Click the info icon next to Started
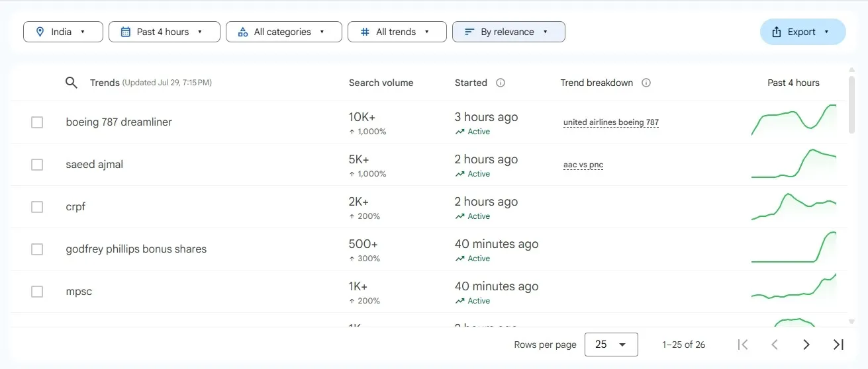868x369 pixels. pyautogui.click(x=501, y=83)
